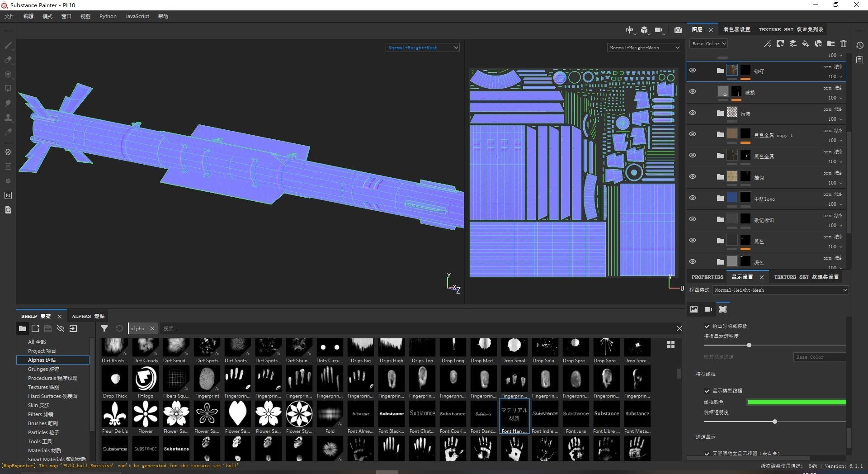Viewport: 868px width, 474px height.
Task: Uncheck 绘画时隐藏模板 checkbox
Action: point(707,326)
